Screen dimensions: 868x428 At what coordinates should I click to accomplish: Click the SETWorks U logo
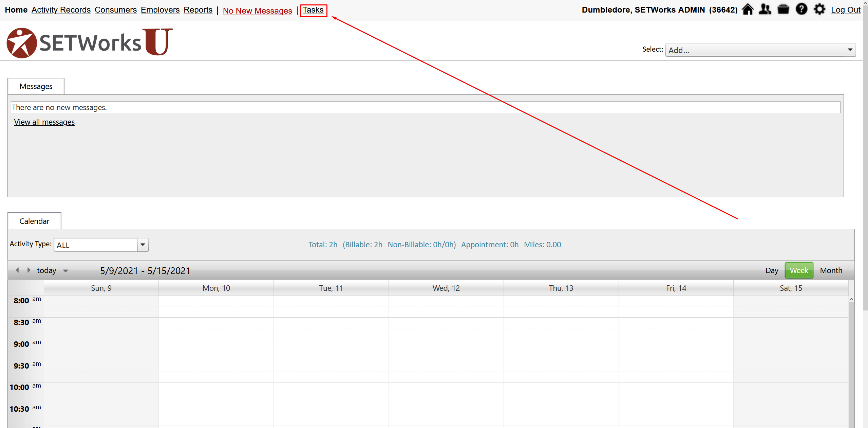90,43
